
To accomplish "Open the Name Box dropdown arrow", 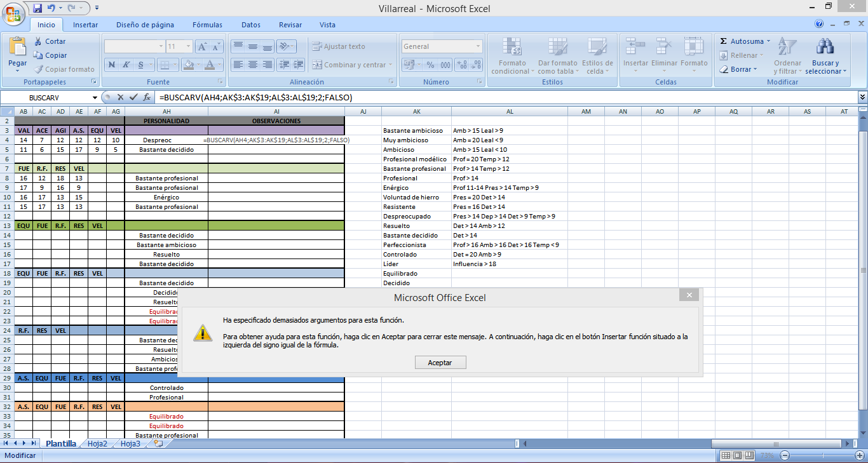I will tap(95, 97).
